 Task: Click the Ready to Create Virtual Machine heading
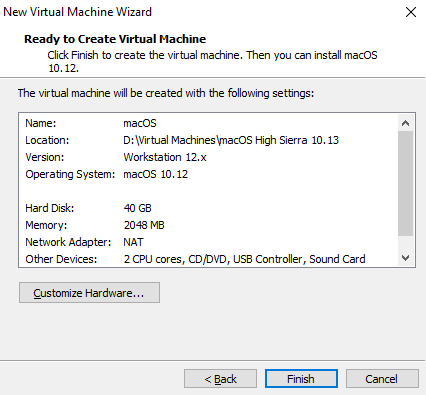115,39
